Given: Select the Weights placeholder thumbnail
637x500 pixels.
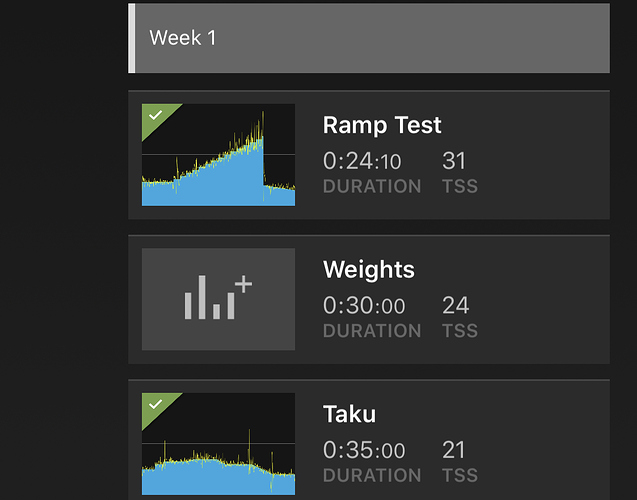Looking at the screenshot, I should [x=218, y=299].
